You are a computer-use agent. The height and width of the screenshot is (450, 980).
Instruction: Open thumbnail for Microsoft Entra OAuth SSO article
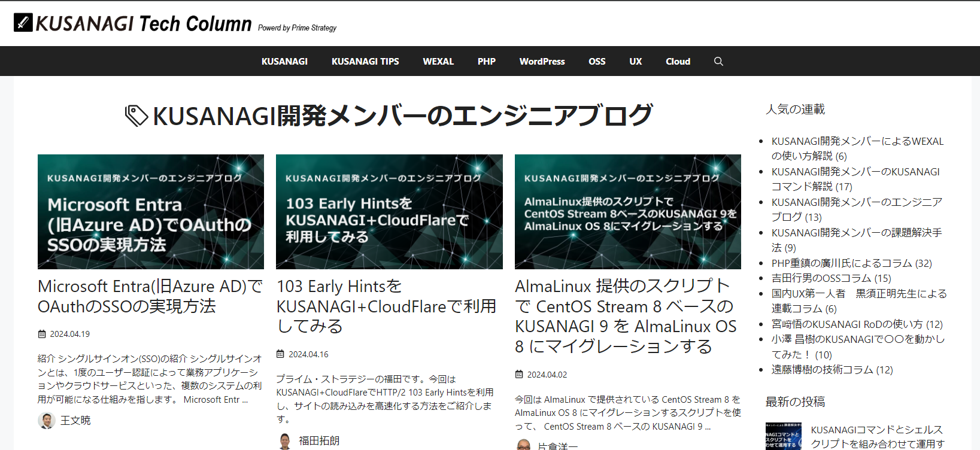[x=151, y=212]
